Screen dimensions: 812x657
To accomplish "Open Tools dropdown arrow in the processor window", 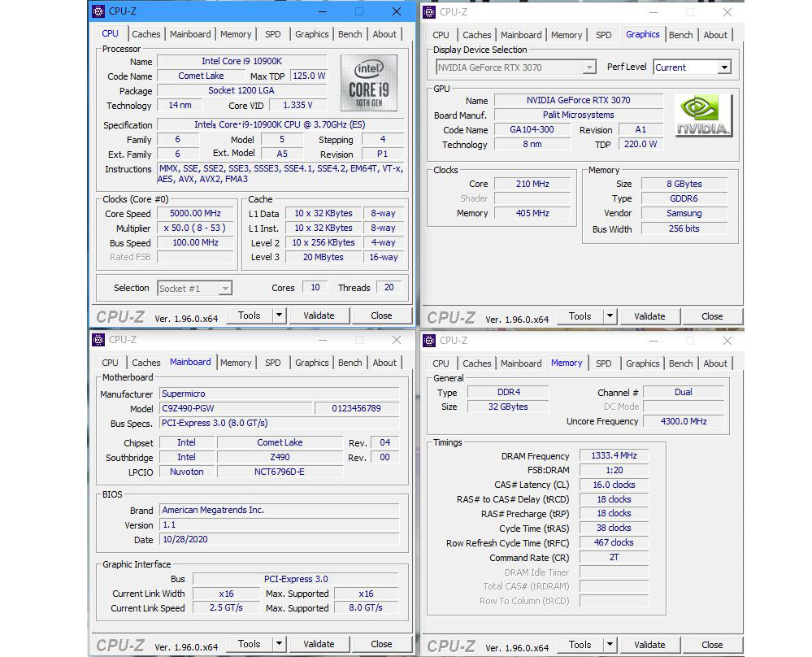I will point(278,315).
